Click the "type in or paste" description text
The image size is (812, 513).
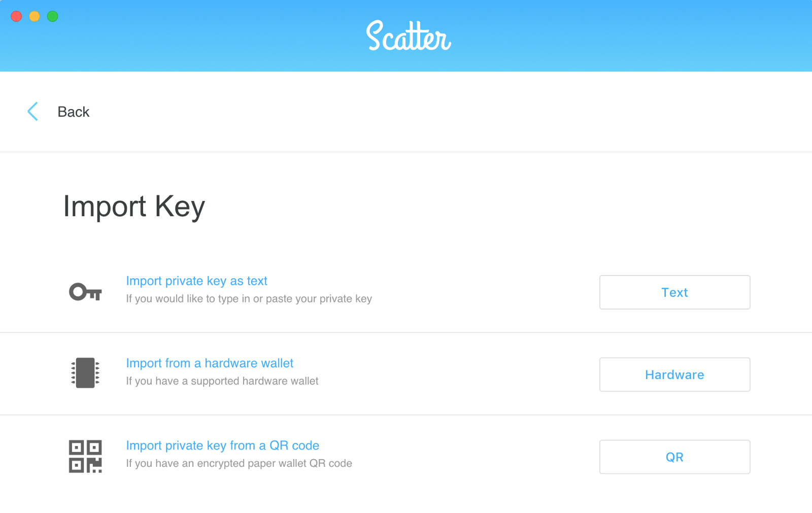[x=249, y=299]
